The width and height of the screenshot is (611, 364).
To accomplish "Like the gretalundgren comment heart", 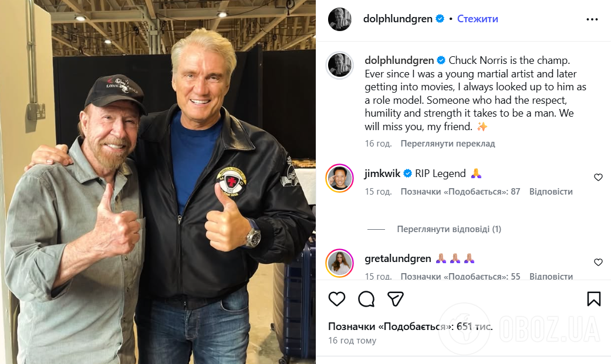I will 598,263.
